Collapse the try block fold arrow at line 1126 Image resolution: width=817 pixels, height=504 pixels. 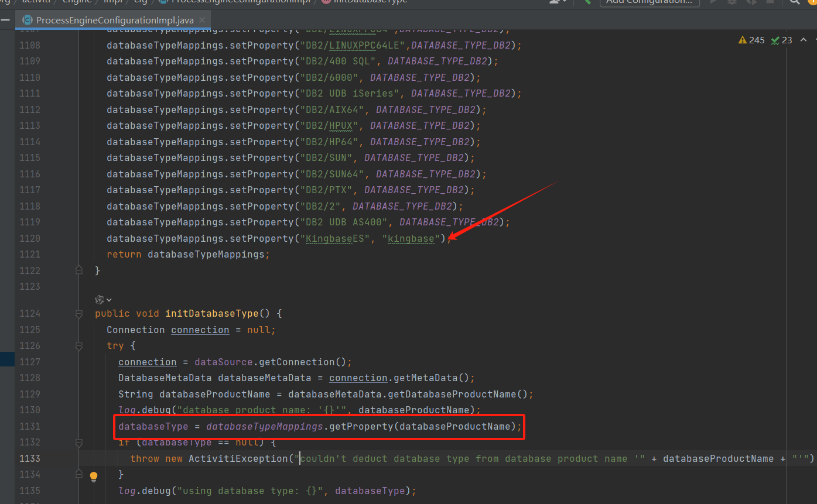pos(78,345)
